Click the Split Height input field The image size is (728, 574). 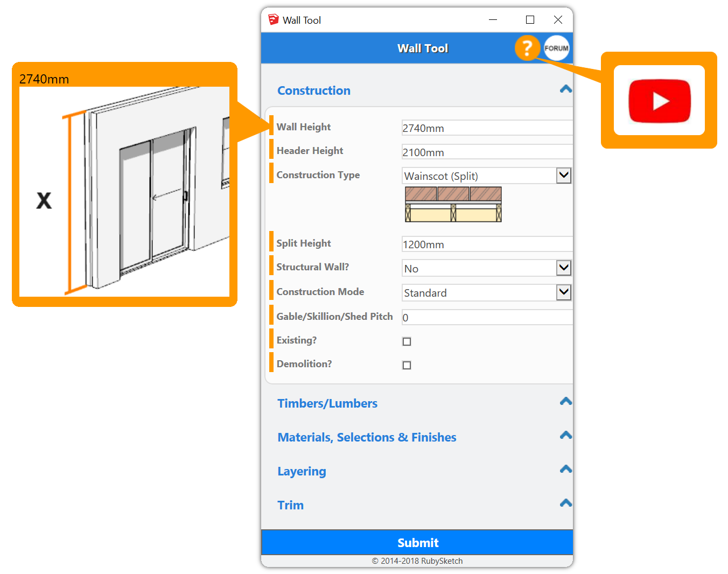[x=487, y=244]
